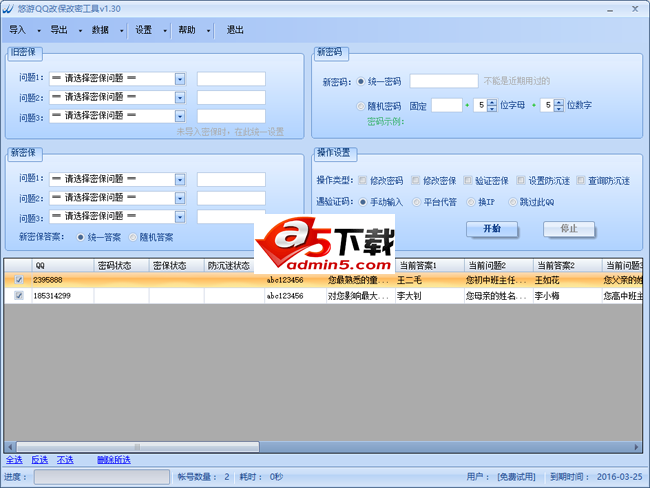Open the 导出 menu
This screenshot has width=650, height=488.
point(59,30)
